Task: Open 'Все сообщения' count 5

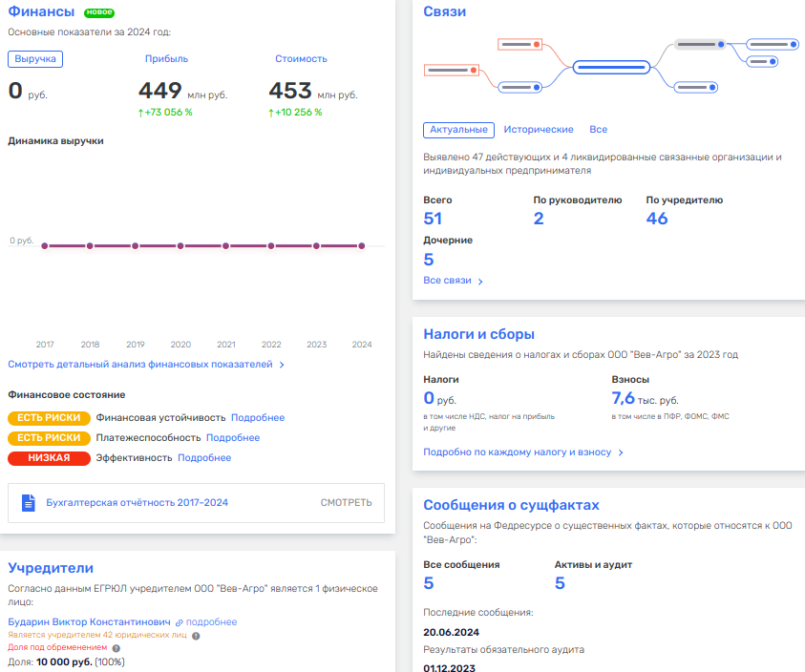Action: tap(429, 583)
